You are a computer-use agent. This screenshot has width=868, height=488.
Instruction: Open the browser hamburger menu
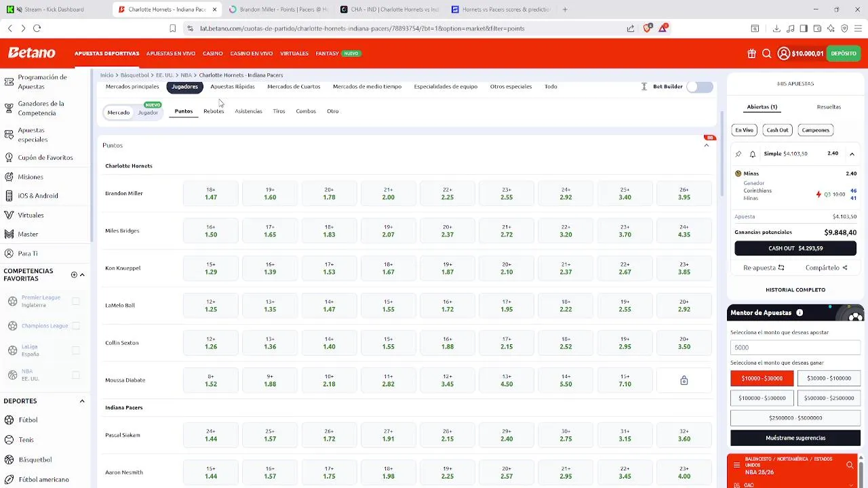click(859, 28)
